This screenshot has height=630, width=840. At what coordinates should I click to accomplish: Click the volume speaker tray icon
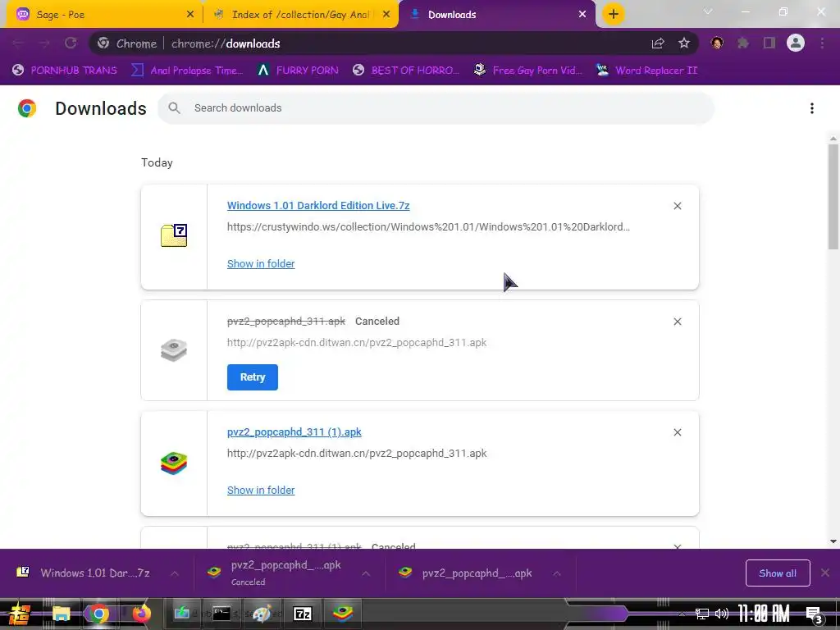[x=722, y=614]
